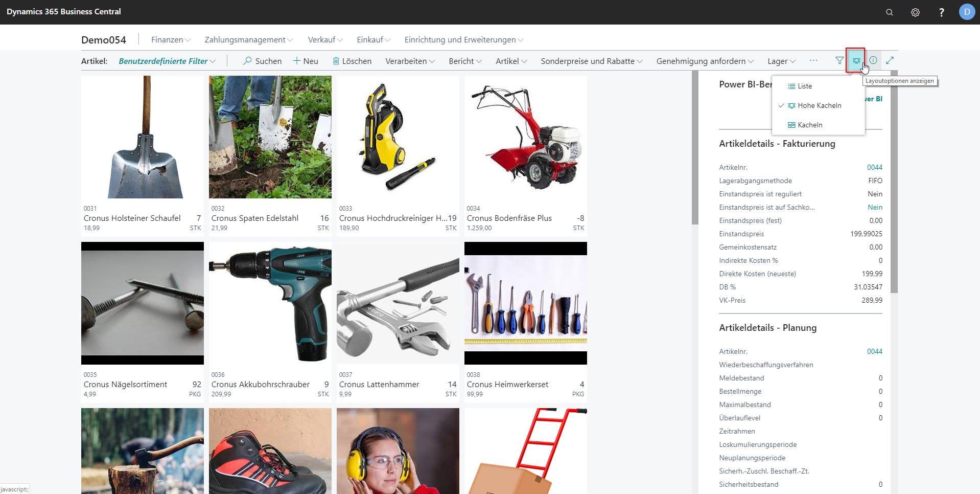Toggle the FactBox information icon
This screenshot has width=980, height=494.
coord(873,60)
